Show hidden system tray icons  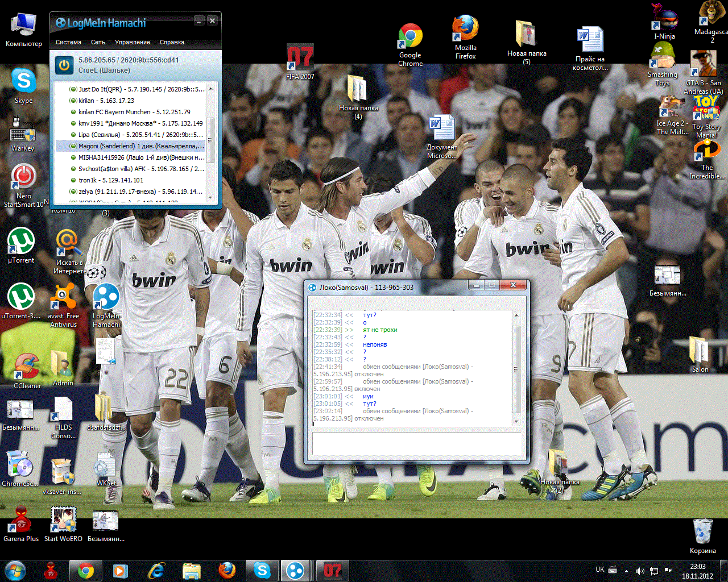click(626, 571)
